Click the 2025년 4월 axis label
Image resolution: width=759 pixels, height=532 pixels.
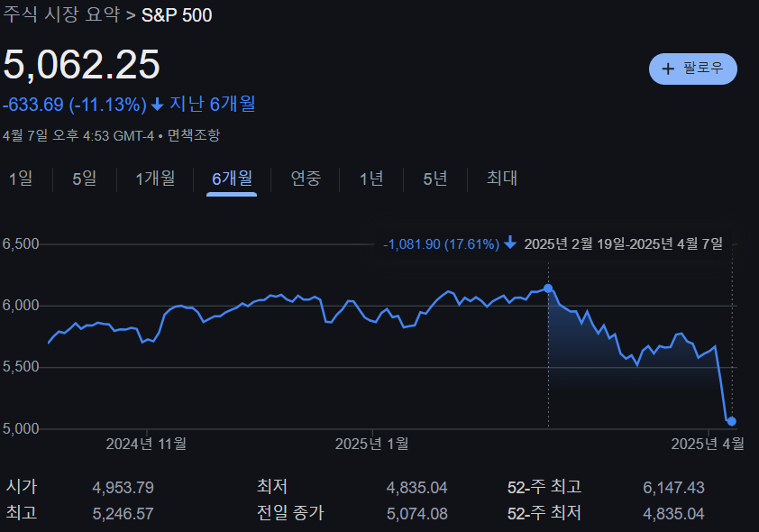[x=708, y=444]
